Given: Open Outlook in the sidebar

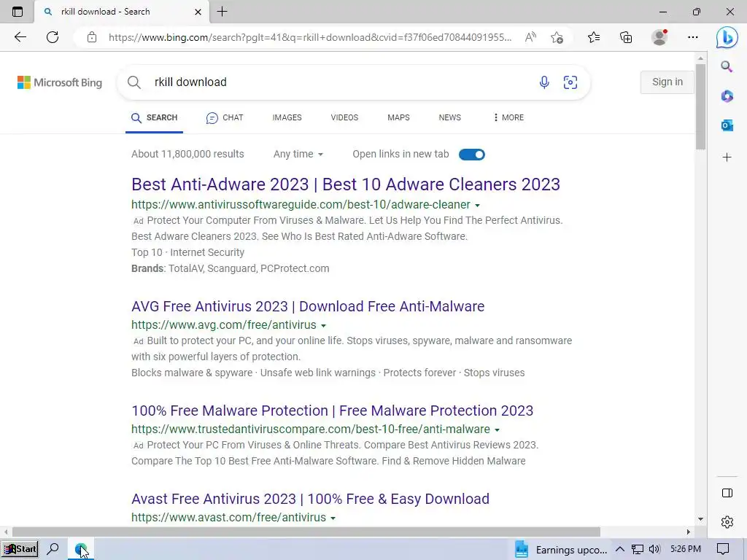Looking at the screenshot, I should (727, 125).
